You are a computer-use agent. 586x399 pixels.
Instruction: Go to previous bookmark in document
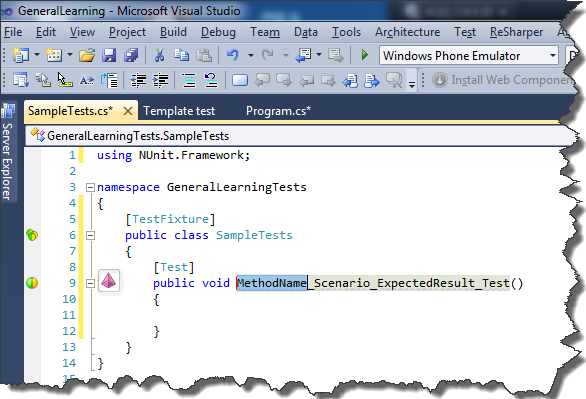350,80
